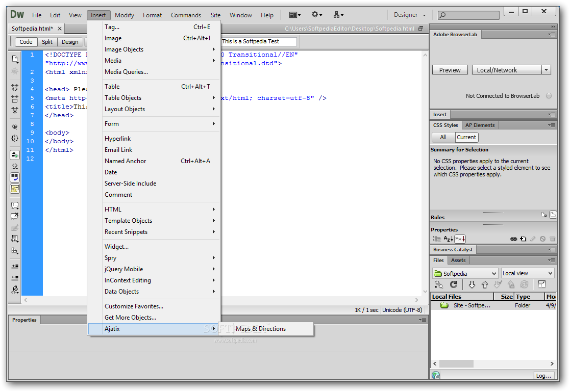Viewport: 570px width, 392px height.
Task: Apply Comment icon in coding toolbar
Action: (14, 205)
